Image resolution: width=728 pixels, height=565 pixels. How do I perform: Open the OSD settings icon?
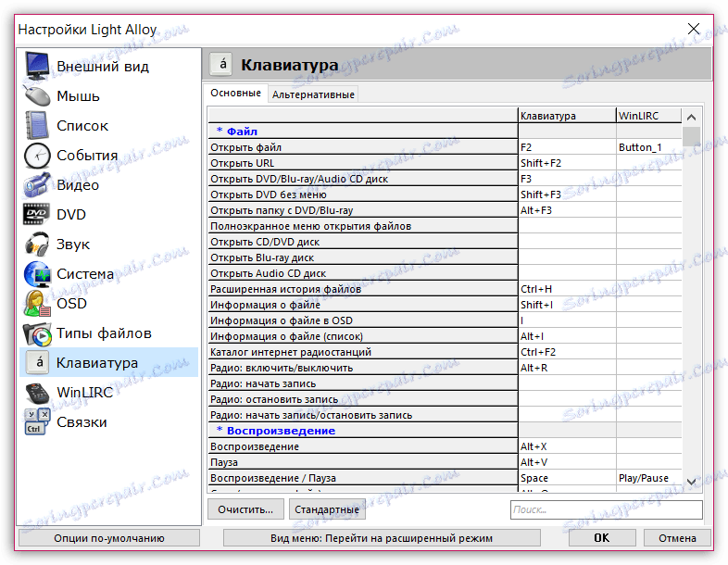[x=38, y=304]
